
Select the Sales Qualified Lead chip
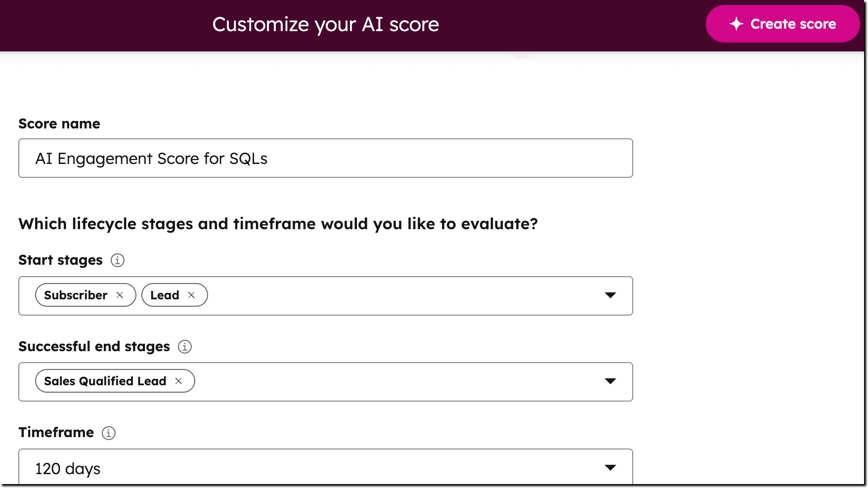pyautogui.click(x=105, y=381)
